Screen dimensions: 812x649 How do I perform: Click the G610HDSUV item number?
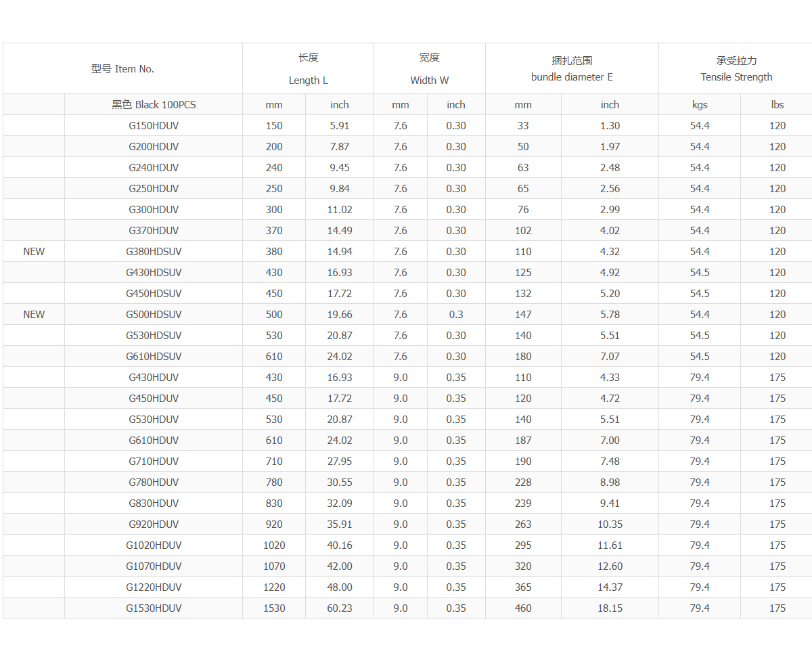154,357
